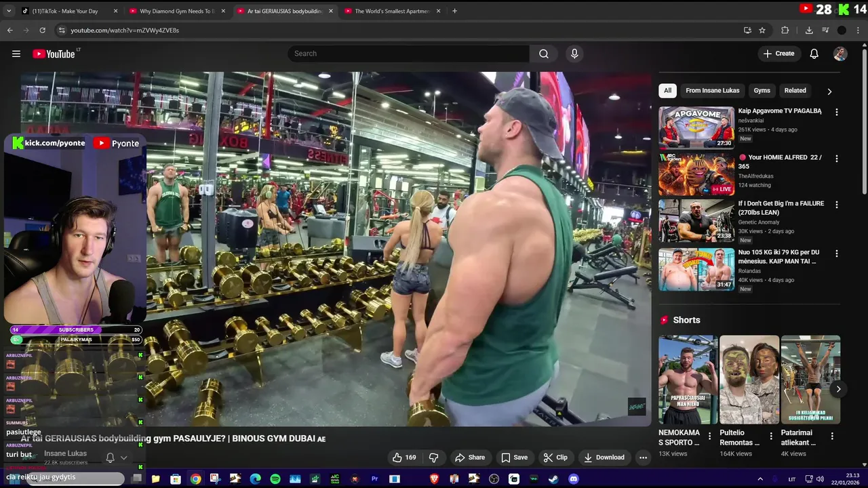
Task: Reload the page in browser toolbar
Action: (42, 30)
